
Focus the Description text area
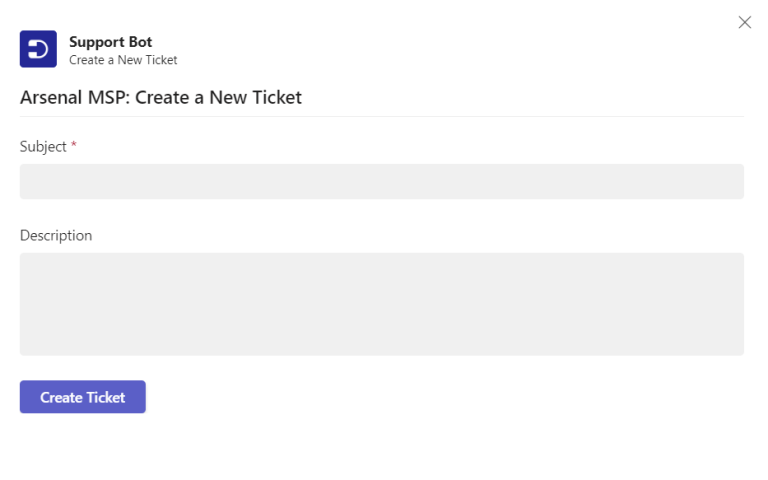click(x=381, y=304)
